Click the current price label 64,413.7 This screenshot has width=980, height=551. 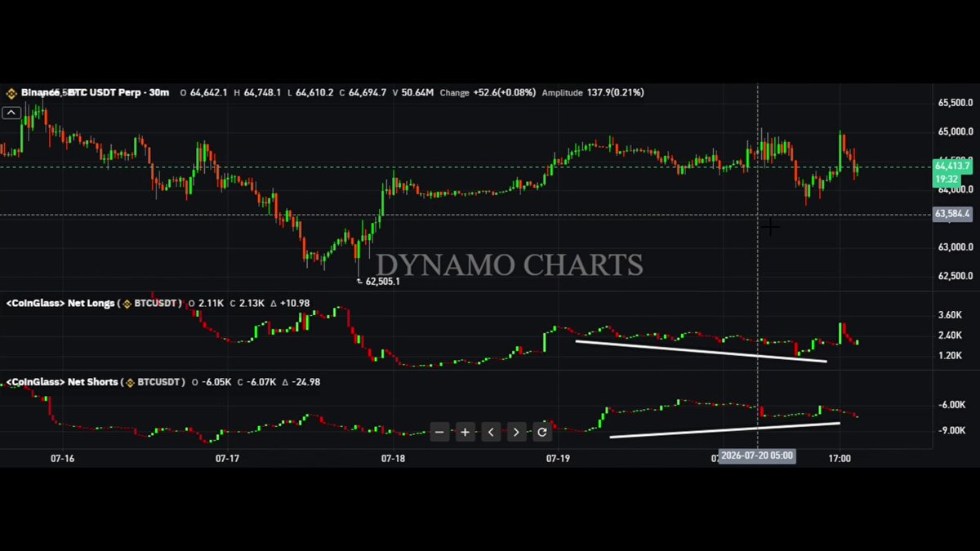pos(952,167)
